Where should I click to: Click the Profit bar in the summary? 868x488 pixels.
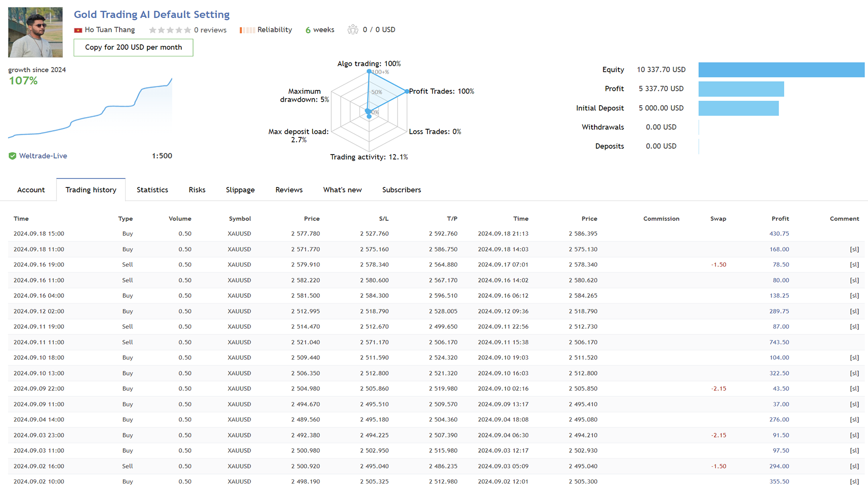tap(741, 89)
